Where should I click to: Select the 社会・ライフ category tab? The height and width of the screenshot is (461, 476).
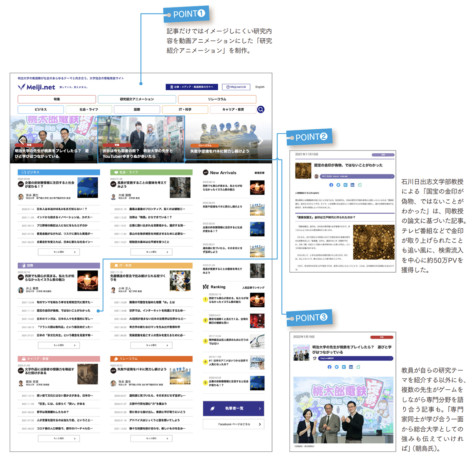point(89,110)
